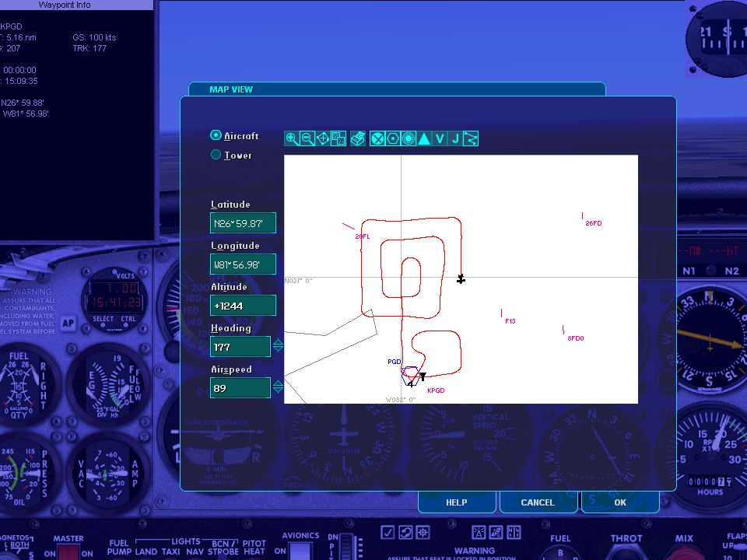
Task: Click the compass panel icon
Action: coord(514,532)
